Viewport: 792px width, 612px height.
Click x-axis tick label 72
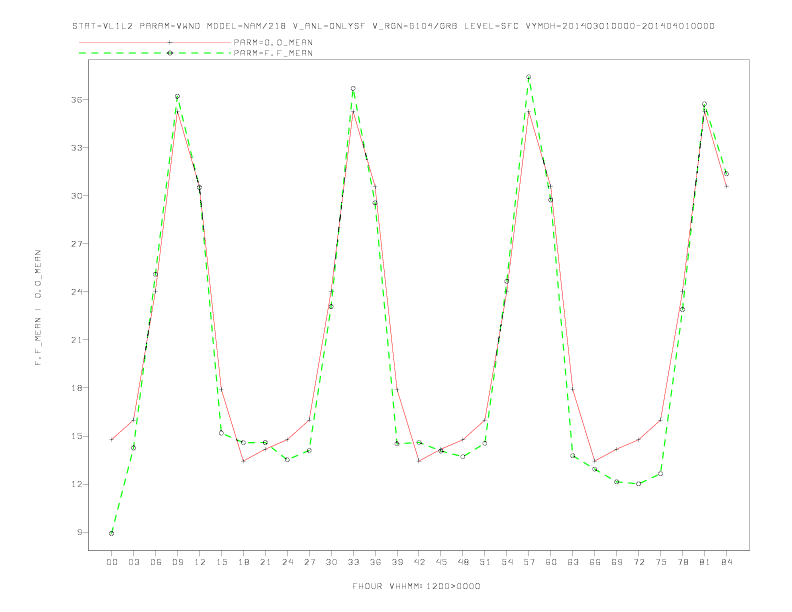638,562
